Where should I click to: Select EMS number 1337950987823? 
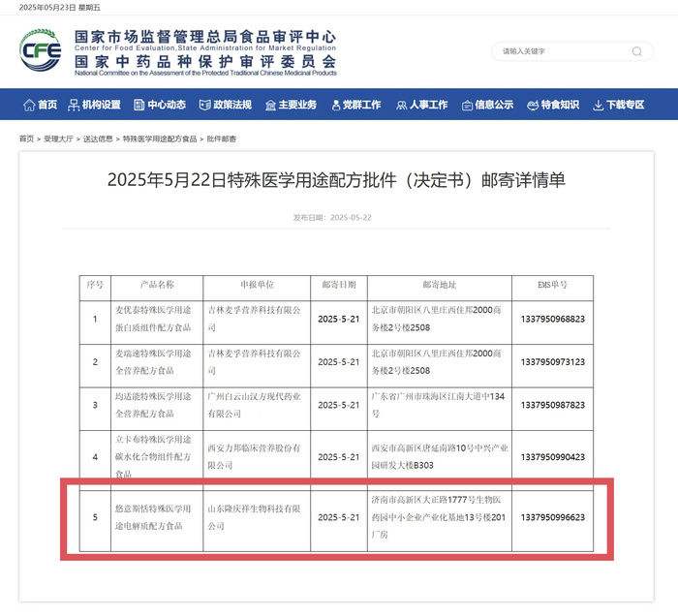click(x=553, y=405)
